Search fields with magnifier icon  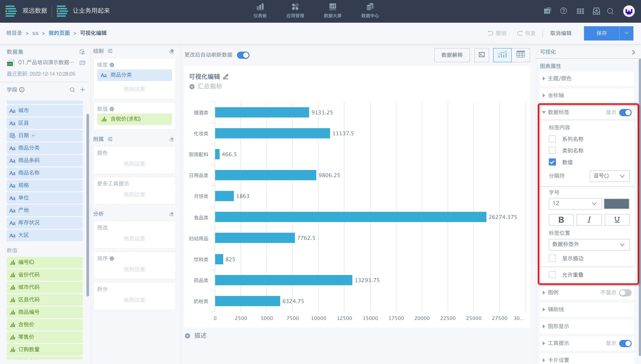(72, 90)
